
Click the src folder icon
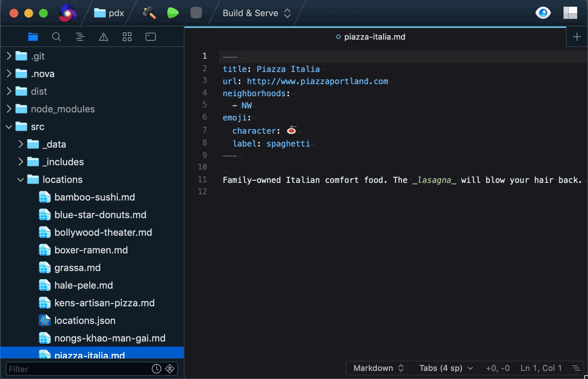coord(21,126)
